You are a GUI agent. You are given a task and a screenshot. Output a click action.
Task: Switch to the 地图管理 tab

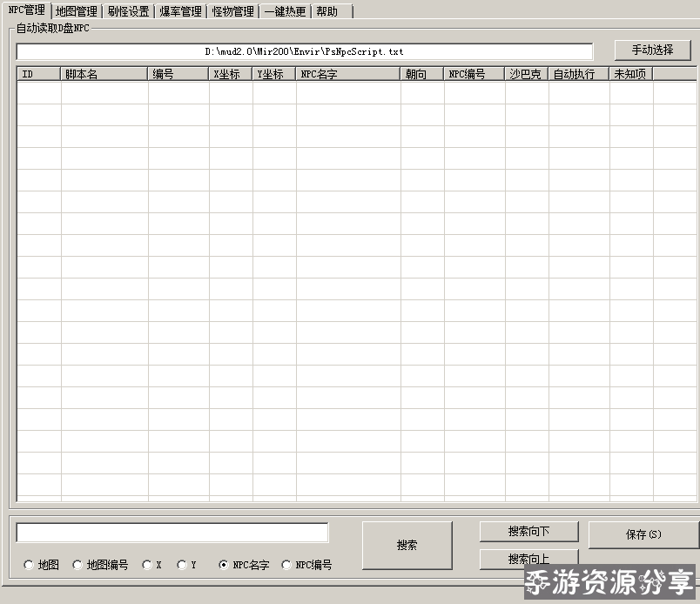coord(76,11)
